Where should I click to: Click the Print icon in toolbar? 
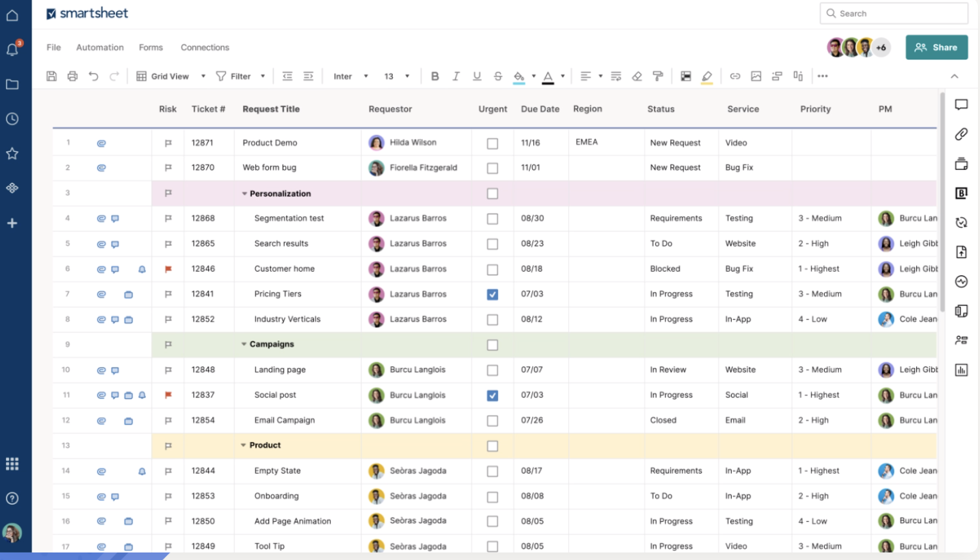73,77
